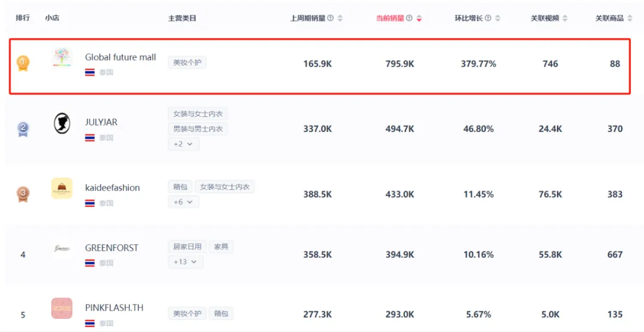
Task: Click the bronze rank 3 medal icon
Action: [x=23, y=194]
